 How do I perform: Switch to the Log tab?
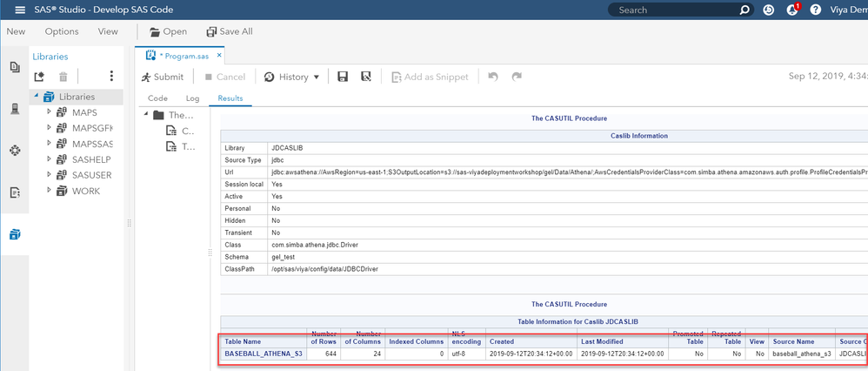pos(192,98)
